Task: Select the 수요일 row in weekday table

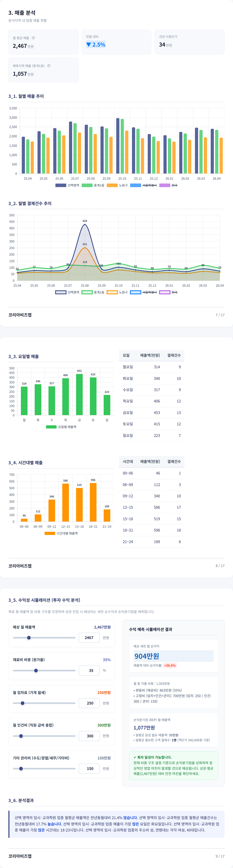Action: [x=152, y=390]
